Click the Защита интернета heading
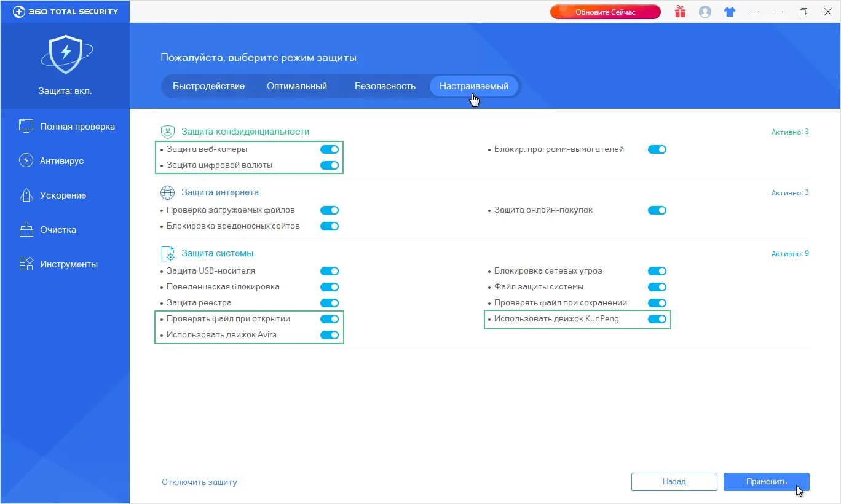Viewport: 841px width, 504px height. pos(220,192)
